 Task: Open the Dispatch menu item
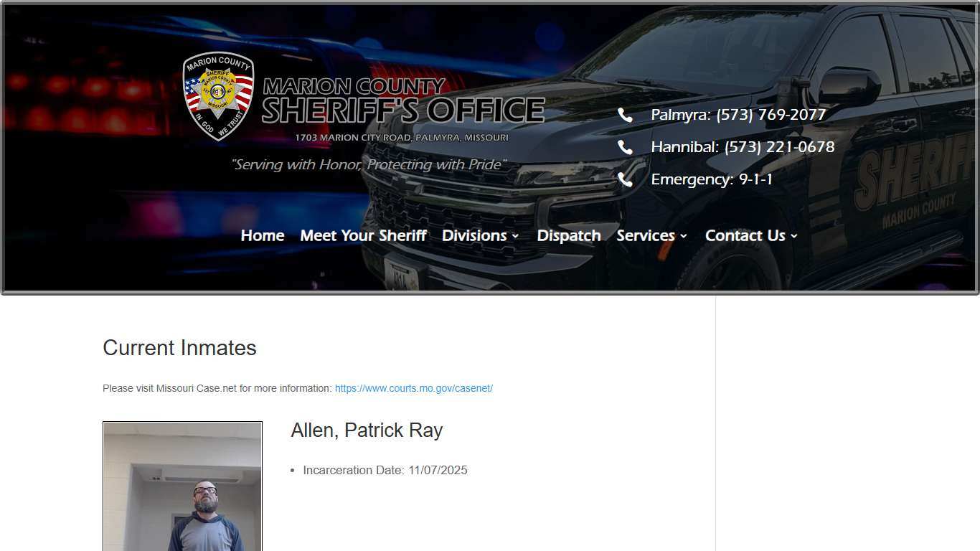pos(569,235)
